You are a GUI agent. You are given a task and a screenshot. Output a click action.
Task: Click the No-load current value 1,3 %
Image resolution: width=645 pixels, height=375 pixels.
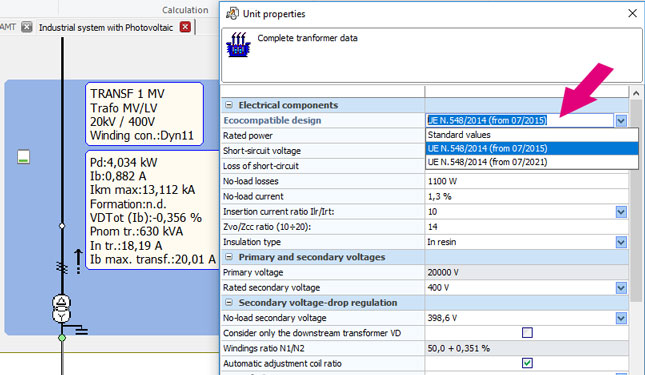coord(439,197)
